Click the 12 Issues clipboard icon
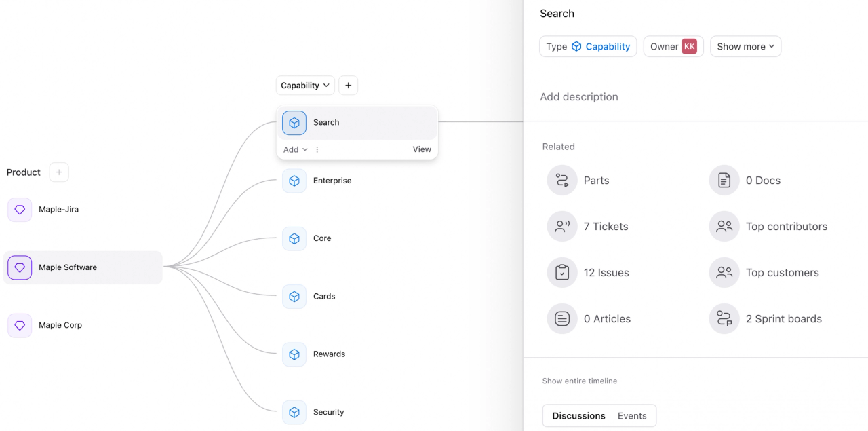 (x=561, y=272)
